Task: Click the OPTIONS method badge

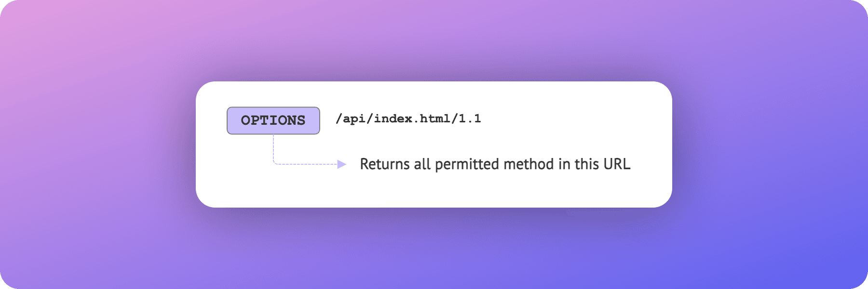Action: pyautogui.click(x=273, y=120)
